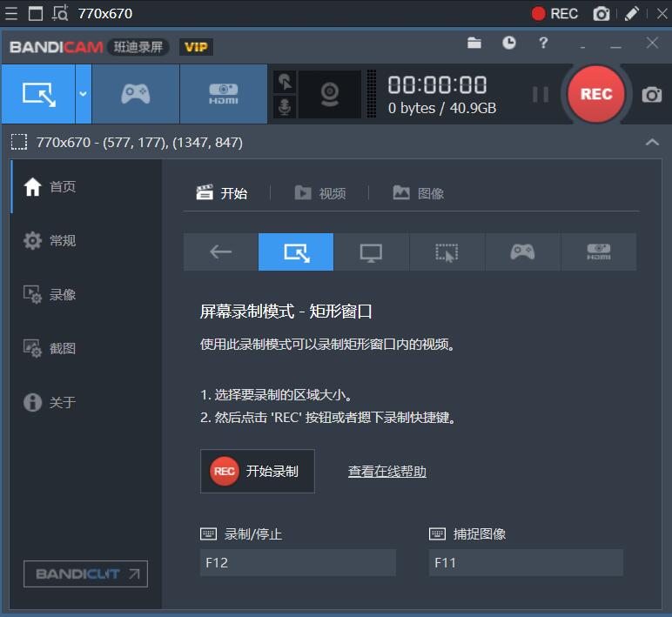
Task: Click the F11 capture image hotkey field
Action: tap(526, 562)
